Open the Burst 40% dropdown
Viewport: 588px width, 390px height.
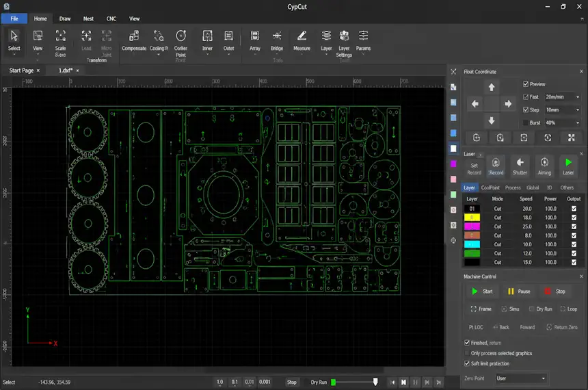[x=563, y=122]
